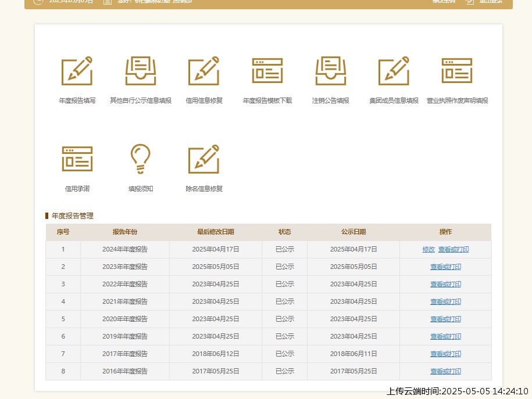
Task: Open the 填报须知 lightbulb icon
Action: (x=141, y=159)
